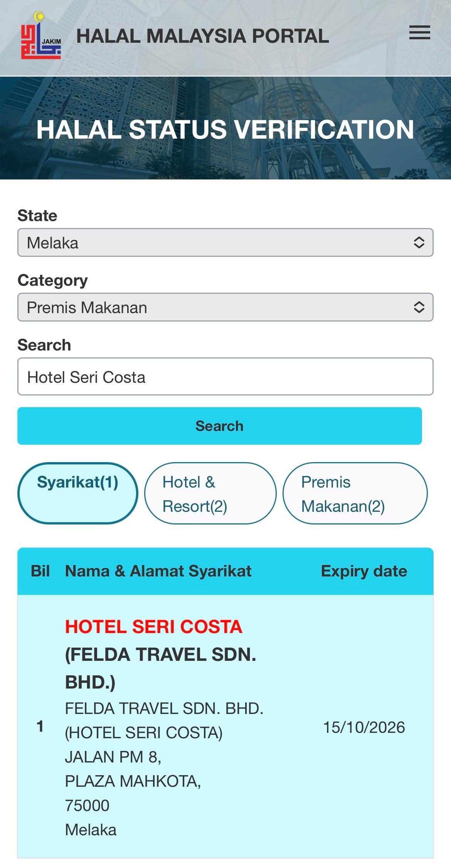Click the Bil column header

coord(40,571)
